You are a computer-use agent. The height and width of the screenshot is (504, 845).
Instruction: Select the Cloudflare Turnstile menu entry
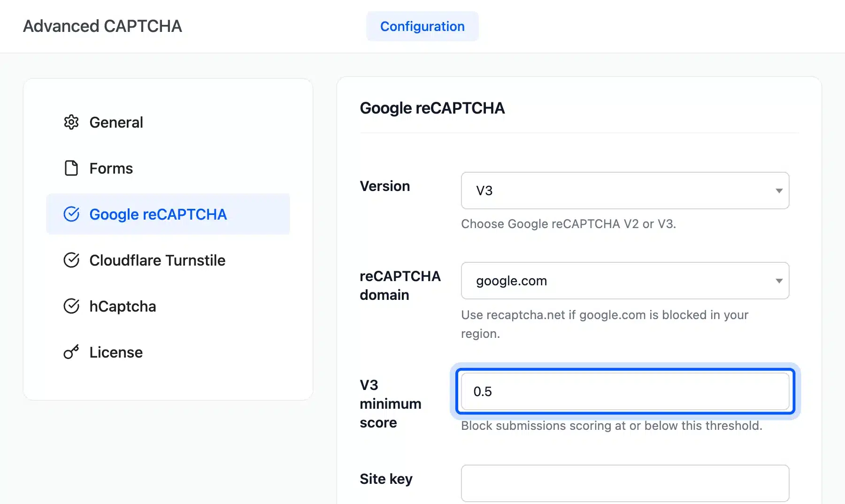tap(168, 260)
